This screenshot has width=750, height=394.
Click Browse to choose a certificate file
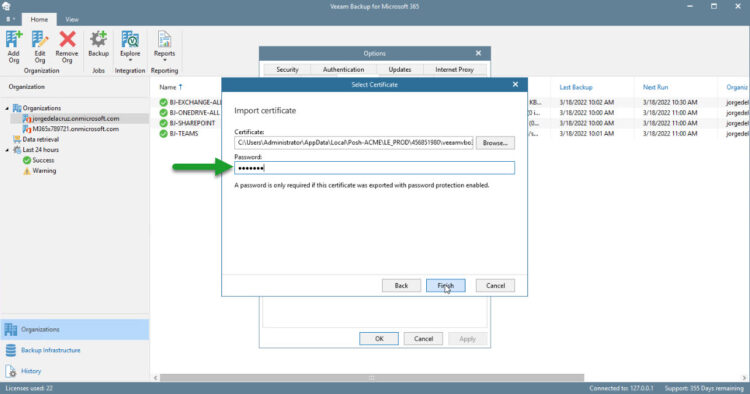(495, 142)
